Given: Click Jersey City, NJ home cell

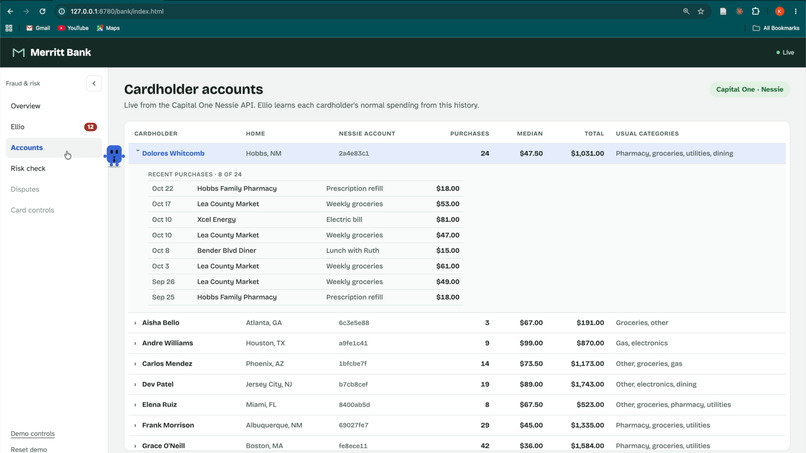Looking at the screenshot, I should pyautogui.click(x=269, y=384).
